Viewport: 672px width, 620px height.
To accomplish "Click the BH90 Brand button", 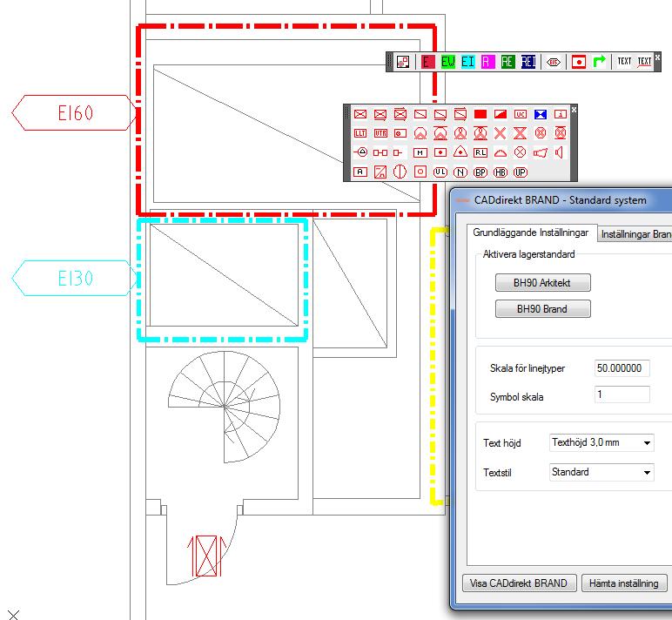I will pos(542,309).
